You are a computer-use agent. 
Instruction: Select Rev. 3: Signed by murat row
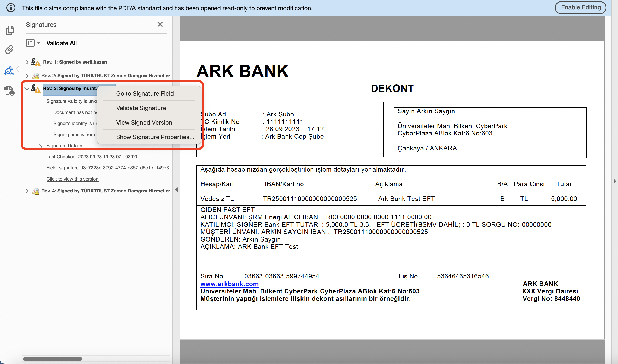(70, 89)
